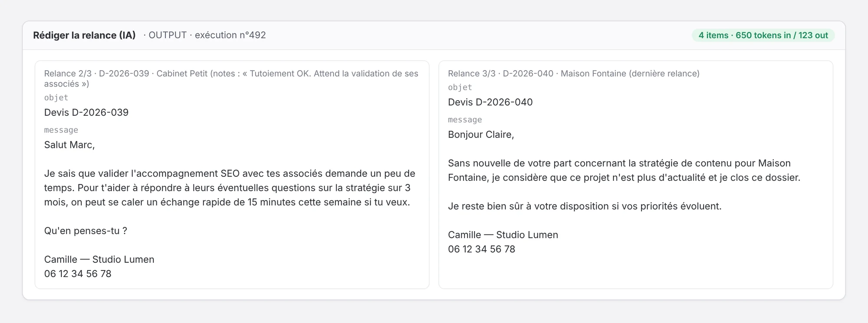Viewport: 868px width, 323px height.
Task: Click the greeting 'Salut Marc,'
Action: [69, 145]
